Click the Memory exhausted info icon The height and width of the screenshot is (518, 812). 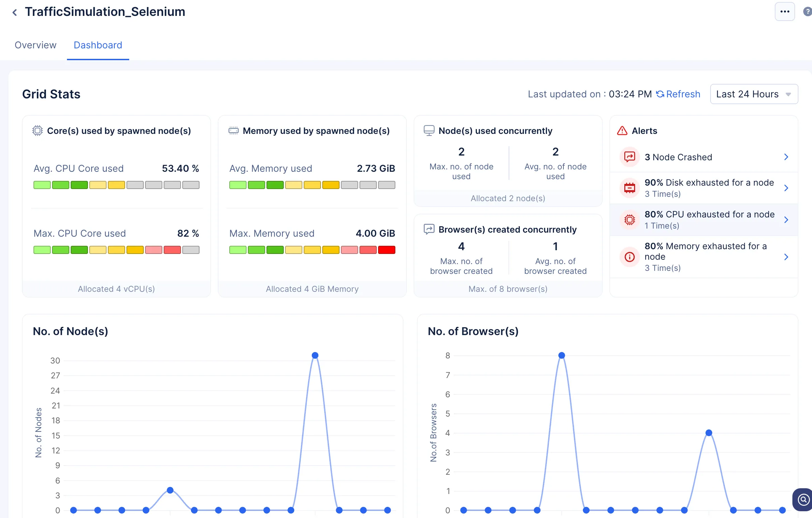click(x=629, y=257)
